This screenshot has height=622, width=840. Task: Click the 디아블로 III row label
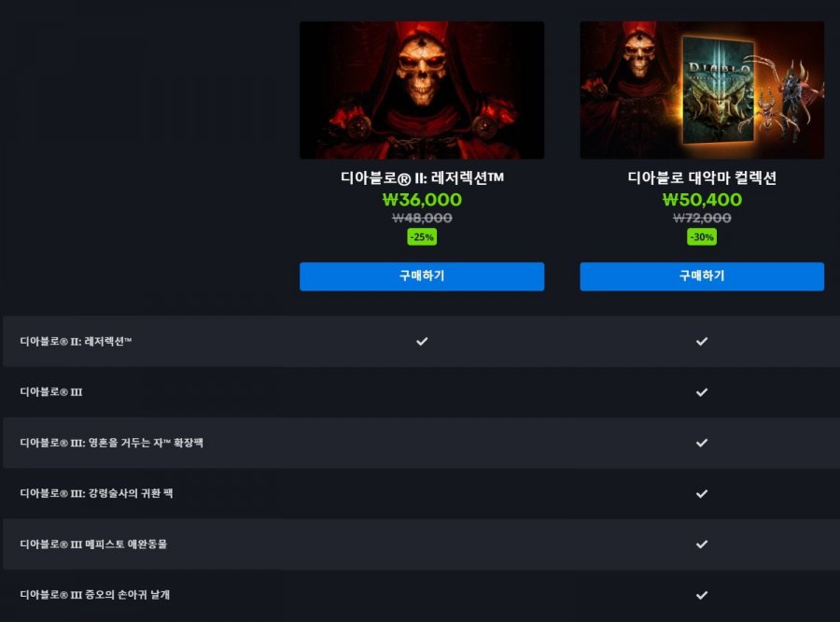[x=51, y=392]
